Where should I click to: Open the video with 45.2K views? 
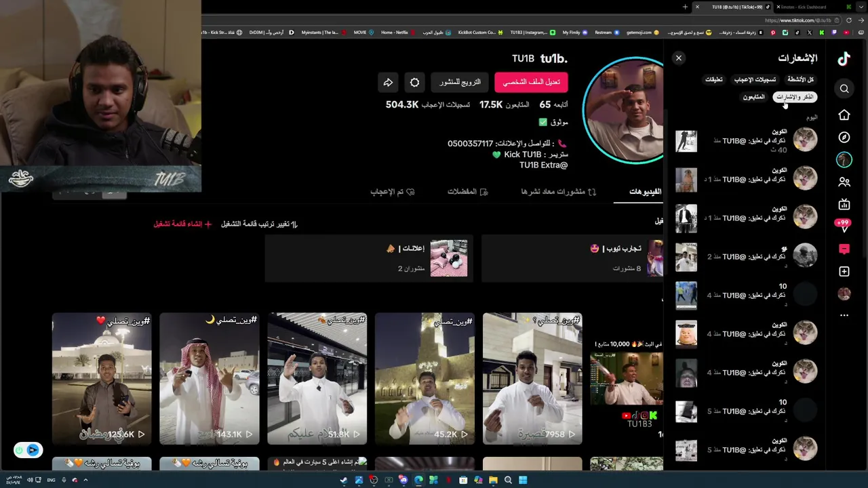point(425,378)
